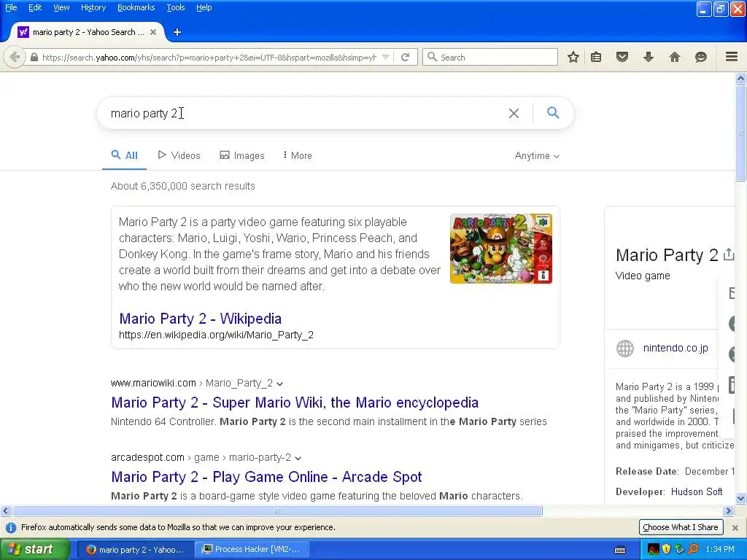Click the Firefox toolbar Search box
747x560 pixels.
[490, 57]
